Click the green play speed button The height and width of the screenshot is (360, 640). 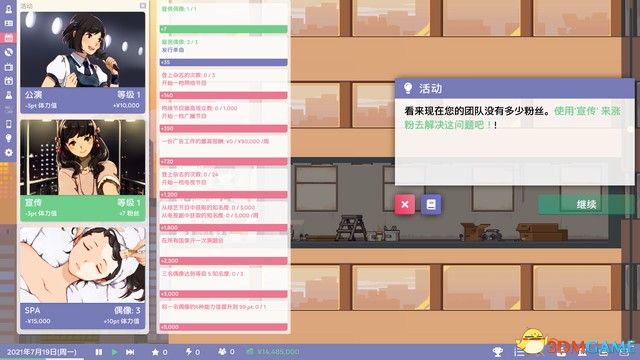pos(115,352)
